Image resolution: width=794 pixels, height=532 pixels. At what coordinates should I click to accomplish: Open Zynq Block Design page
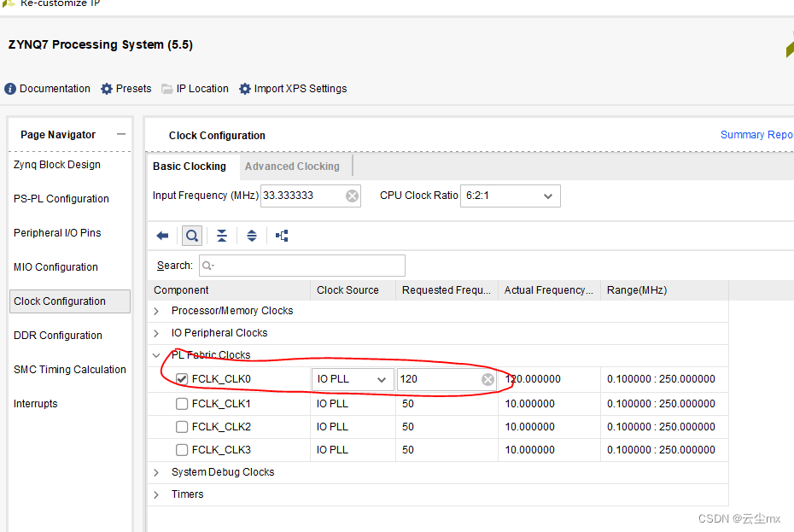click(57, 165)
